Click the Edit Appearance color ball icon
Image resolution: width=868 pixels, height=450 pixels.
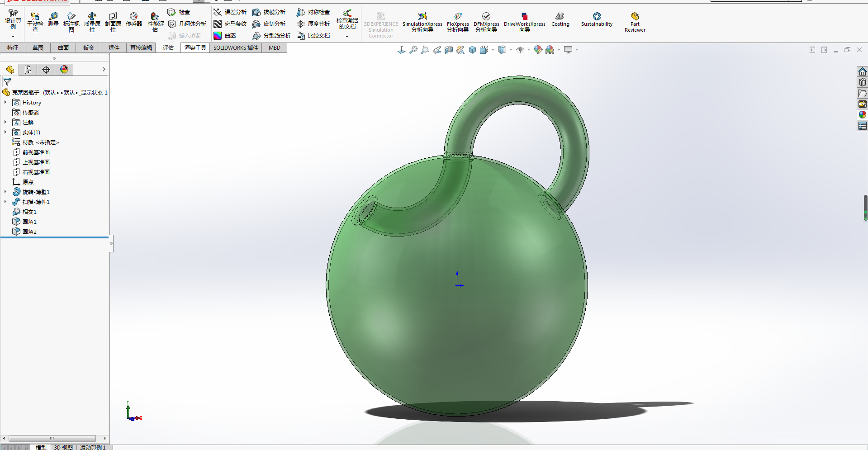[538, 50]
